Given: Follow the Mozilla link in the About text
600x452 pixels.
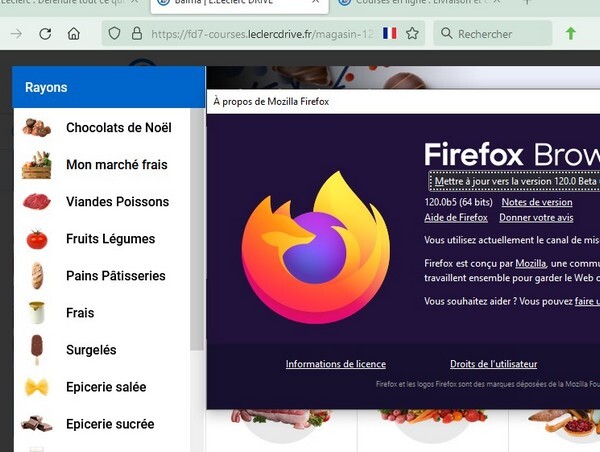Looking at the screenshot, I should [530, 263].
